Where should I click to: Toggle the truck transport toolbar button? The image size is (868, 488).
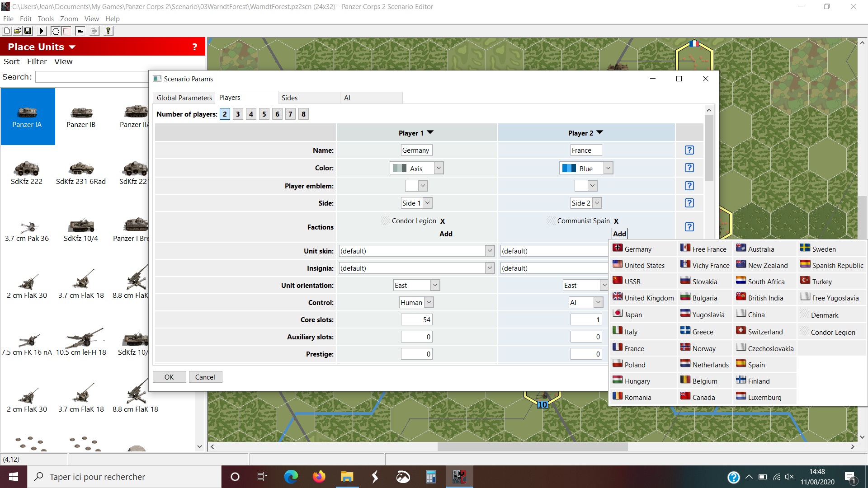pos(80,31)
